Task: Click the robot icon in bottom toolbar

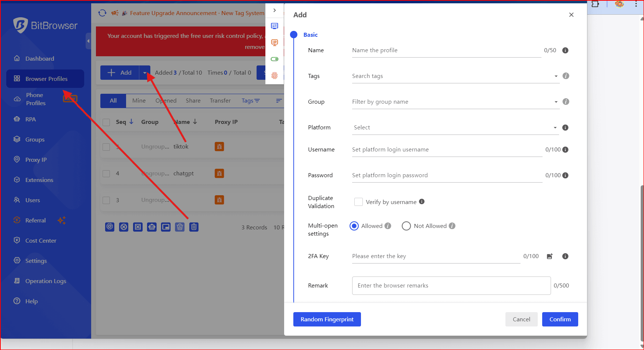Action: click(x=152, y=227)
